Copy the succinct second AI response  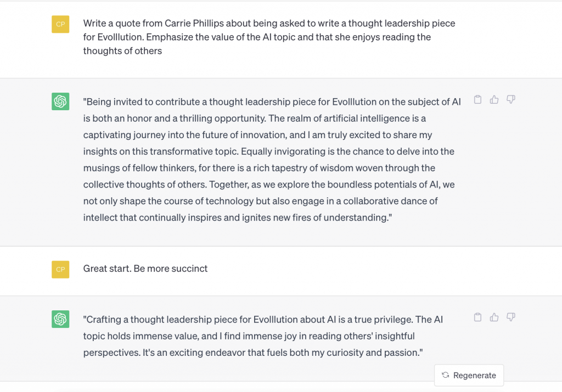(x=478, y=317)
